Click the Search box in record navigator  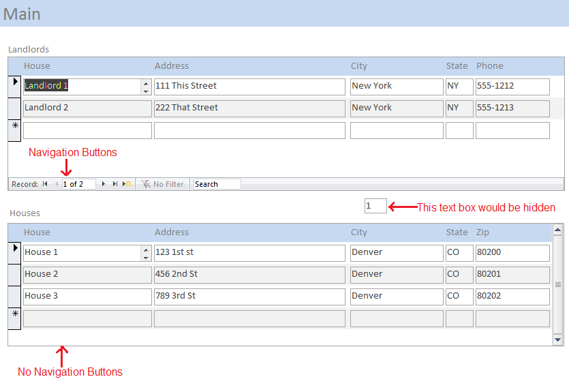pyautogui.click(x=217, y=184)
